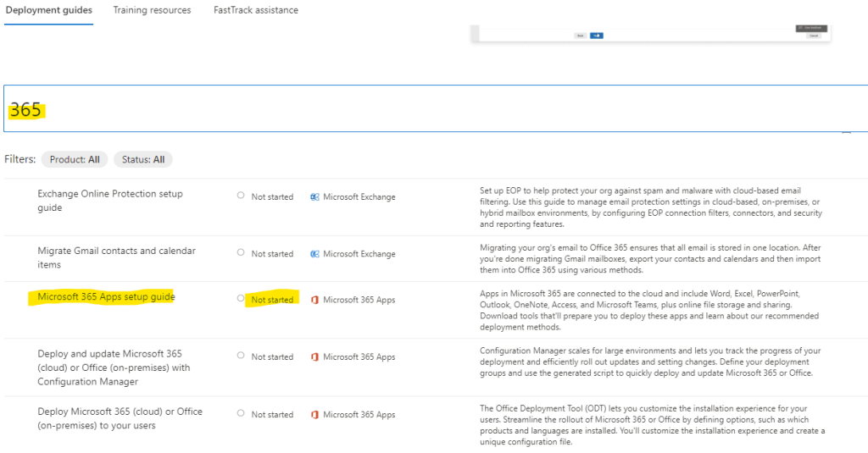Switch to the Deployment guides tab
Viewport: 868px width, 453px height.
click(48, 10)
